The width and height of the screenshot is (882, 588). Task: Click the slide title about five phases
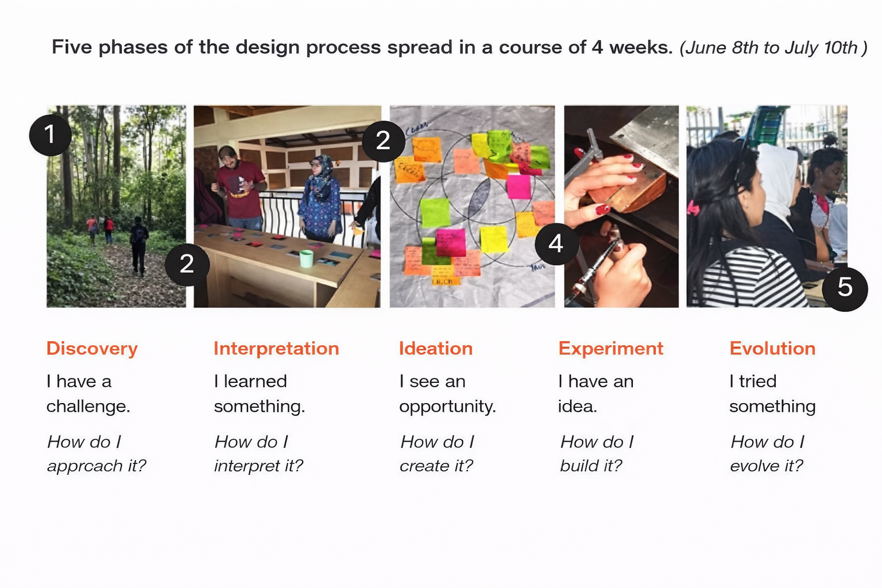[362, 47]
